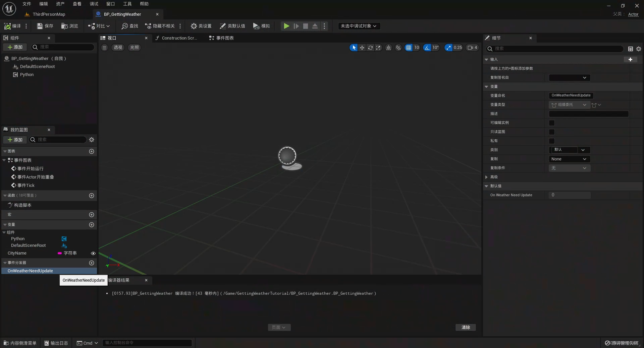Enable the 可编辑实例 checkbox

pos(551,123)
